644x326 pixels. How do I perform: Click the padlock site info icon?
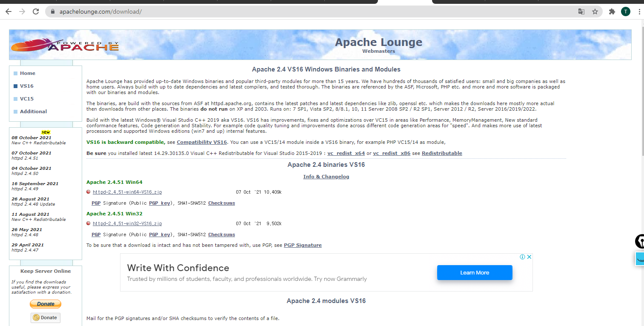pyautogui.click(x=53, y=11)
